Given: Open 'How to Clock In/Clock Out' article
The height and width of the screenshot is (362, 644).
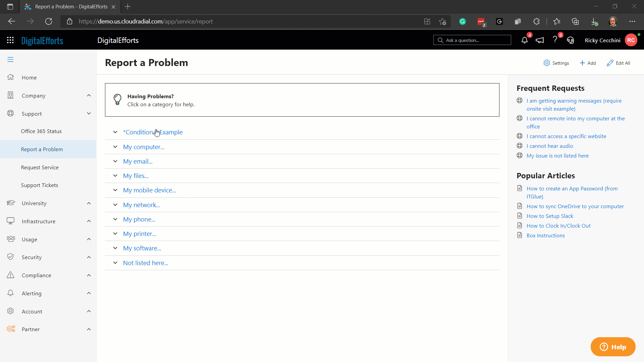Looking at the screenshot, I should click(558, 226).
